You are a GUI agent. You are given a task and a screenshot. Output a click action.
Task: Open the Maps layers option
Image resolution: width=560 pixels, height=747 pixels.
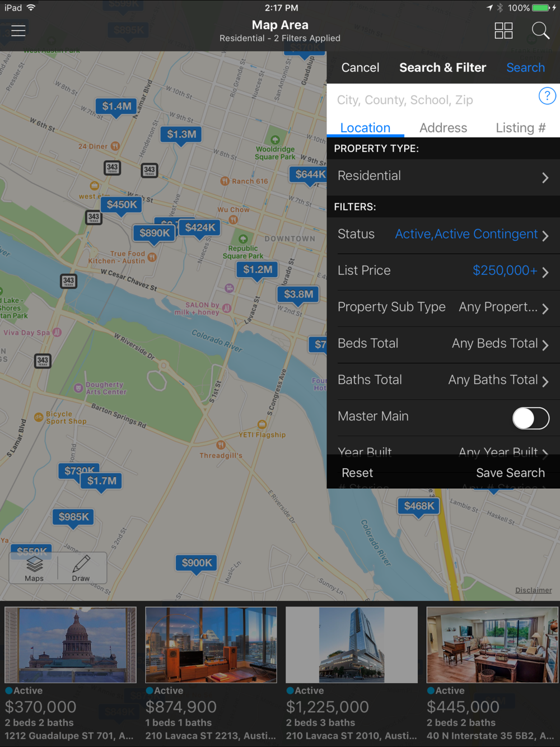tap(34, 568)
